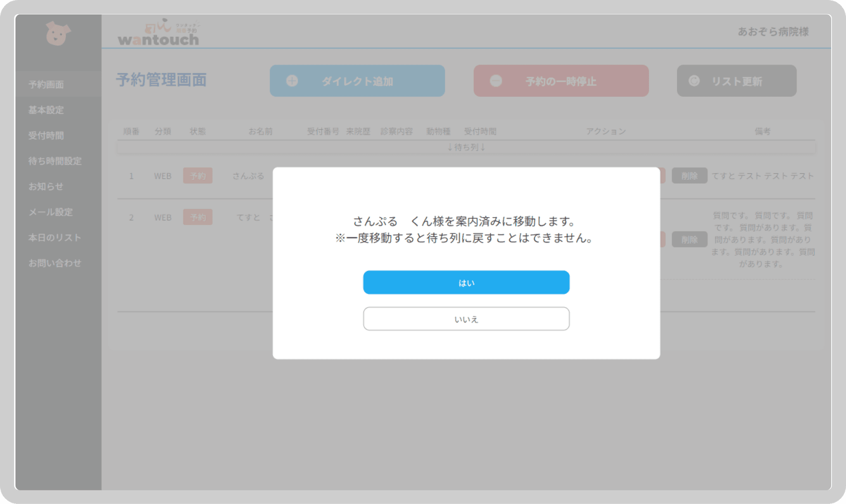Click the plus icon on ダイレクト追加 button
The width and height of the screenshot is (846, 504).
292,81
